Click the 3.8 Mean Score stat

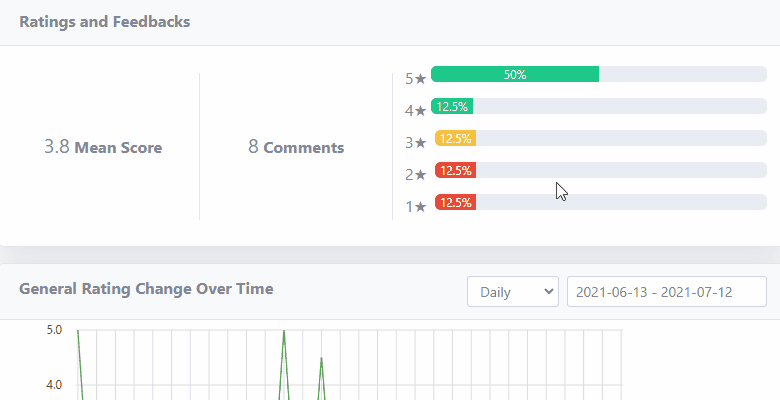103,147
